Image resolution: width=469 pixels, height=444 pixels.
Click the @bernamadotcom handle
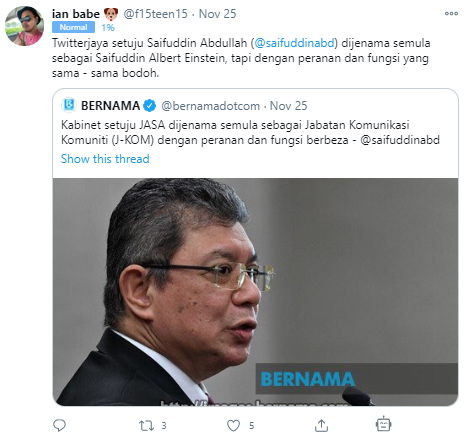[x=210, y=106]
